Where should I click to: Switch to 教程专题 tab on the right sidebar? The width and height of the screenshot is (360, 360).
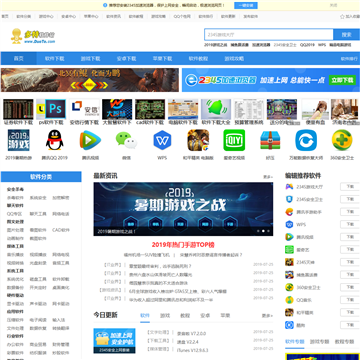[x=344, y=342]
